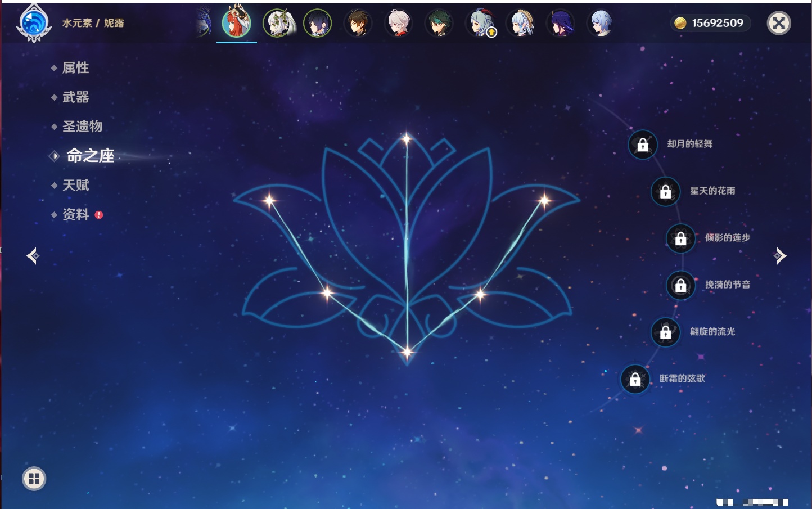Click the 水元素 / 妮露 title text
This screenshot has width=812, height=509.
(93, 23)
